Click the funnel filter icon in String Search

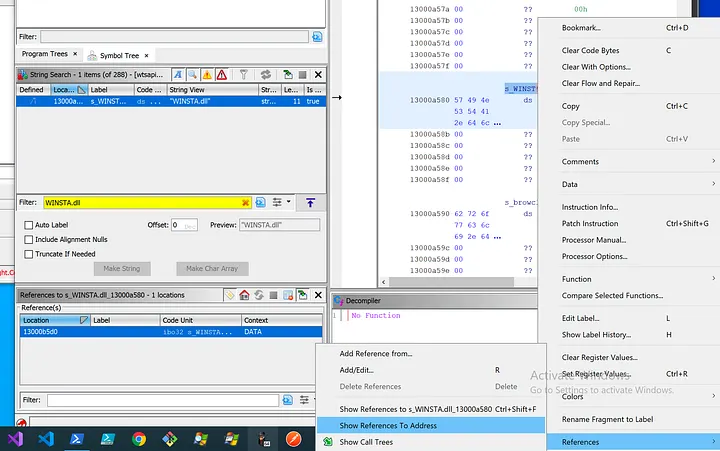coord(243,75)
